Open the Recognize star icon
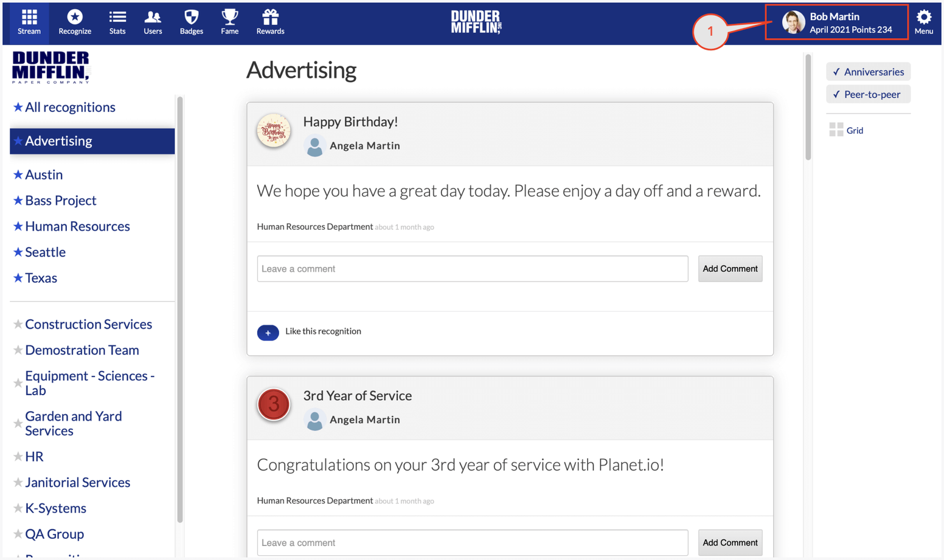This screenshot has width=944, height=560. point(75,17)
